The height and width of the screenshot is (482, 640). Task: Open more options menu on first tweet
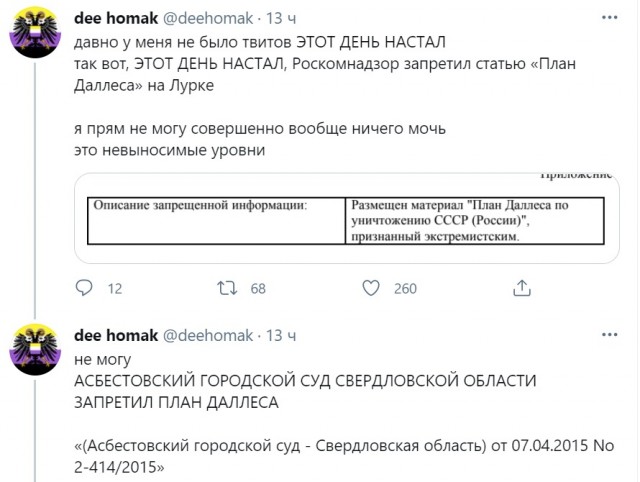(609, 18)
